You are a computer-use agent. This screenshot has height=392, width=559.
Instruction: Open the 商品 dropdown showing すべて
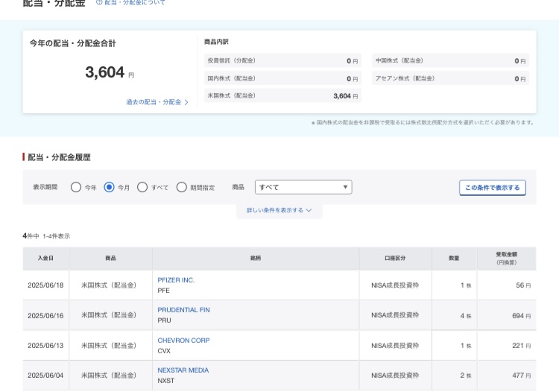point(303,187)
